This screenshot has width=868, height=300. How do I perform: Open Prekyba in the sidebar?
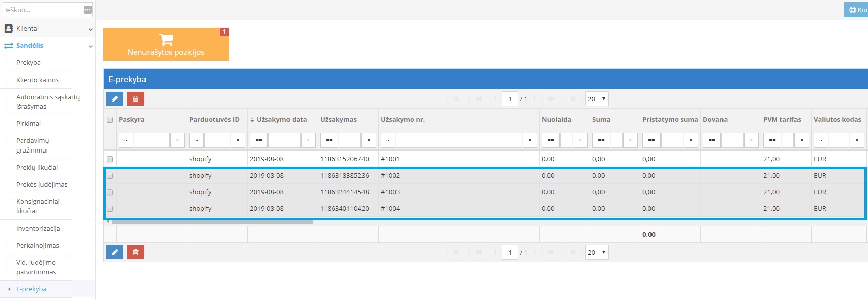pyautogui.click(x=28, y=63)
